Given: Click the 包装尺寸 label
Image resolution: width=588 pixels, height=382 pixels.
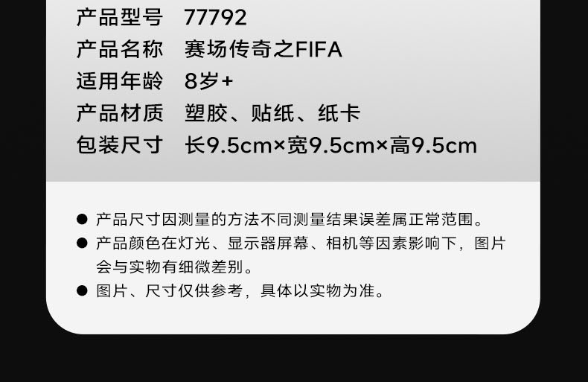Looking at the screenshot, I should tap(120, 145).
